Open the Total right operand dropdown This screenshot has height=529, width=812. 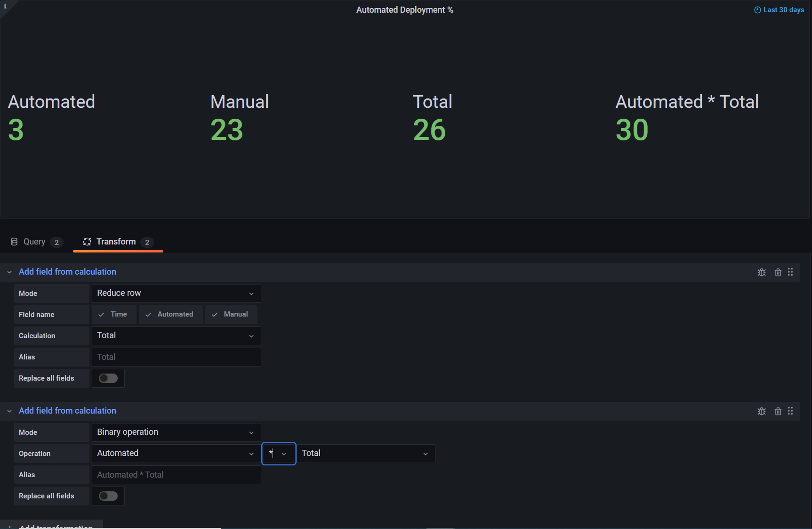pos(366,453)
